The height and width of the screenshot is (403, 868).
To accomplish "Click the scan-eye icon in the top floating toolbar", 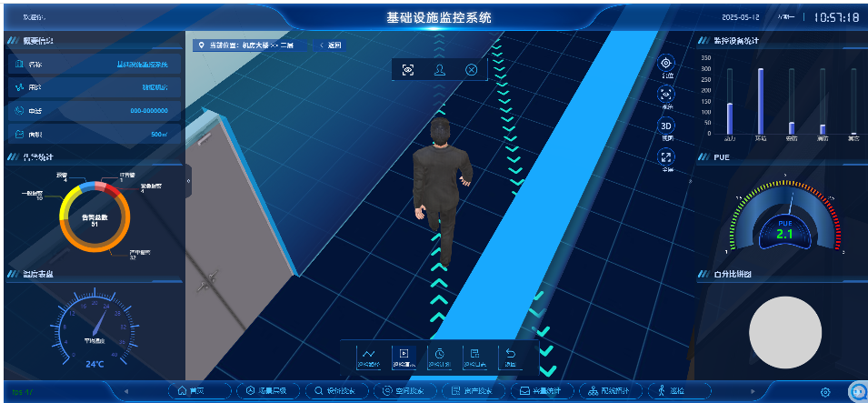I will (408, 70).
